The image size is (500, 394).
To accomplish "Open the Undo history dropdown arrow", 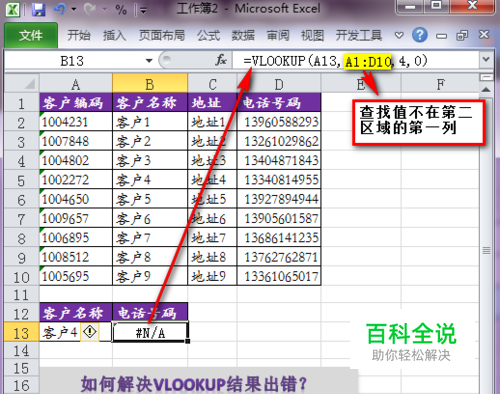I will (x=74, y=9).
